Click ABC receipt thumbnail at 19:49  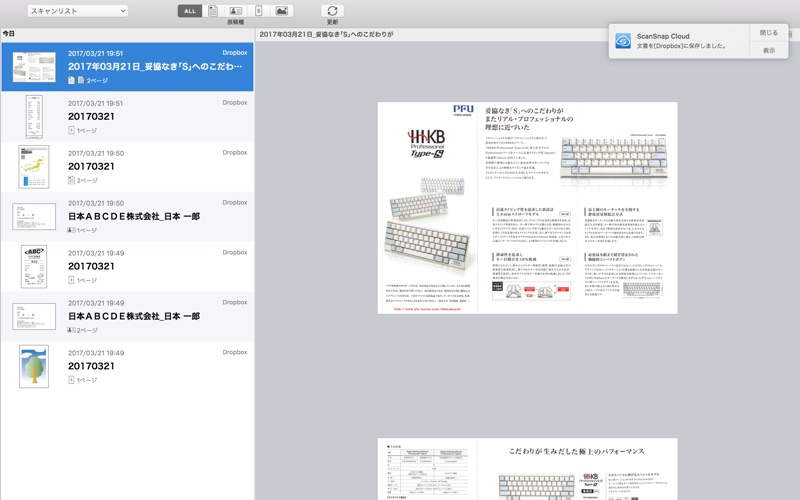tap(34, 266)
